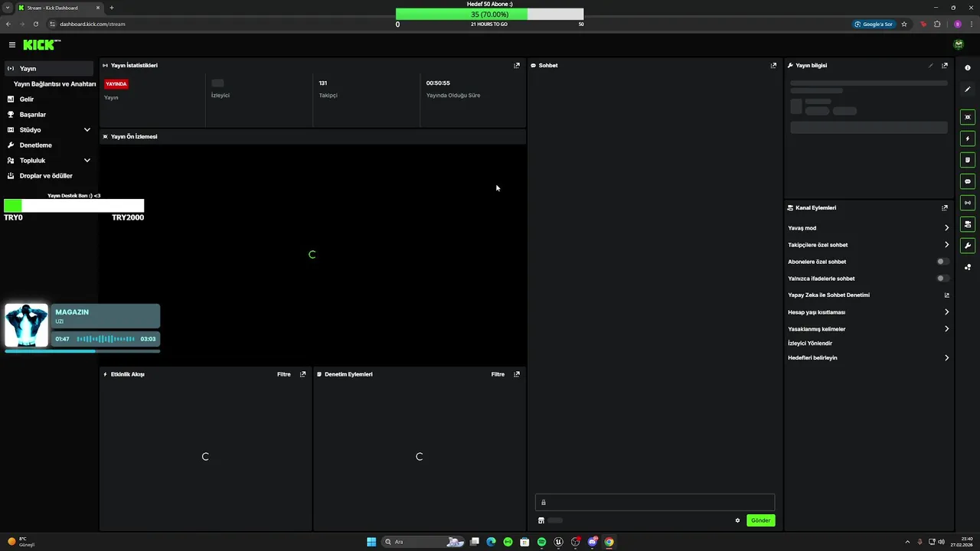The width and height of the screenshot is (980, 551).
Task: Toggle the chat bubble icon in the right sidebar
Action: click(968, 181)
